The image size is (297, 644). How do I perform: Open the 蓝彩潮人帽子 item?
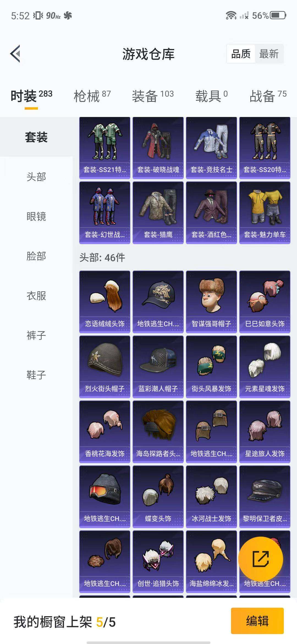coord(158,367)
